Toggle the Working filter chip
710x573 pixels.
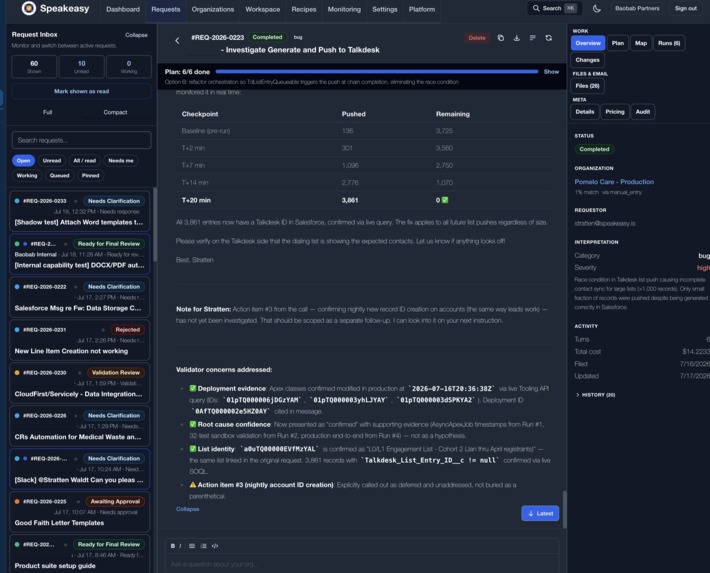pos(27,175)
